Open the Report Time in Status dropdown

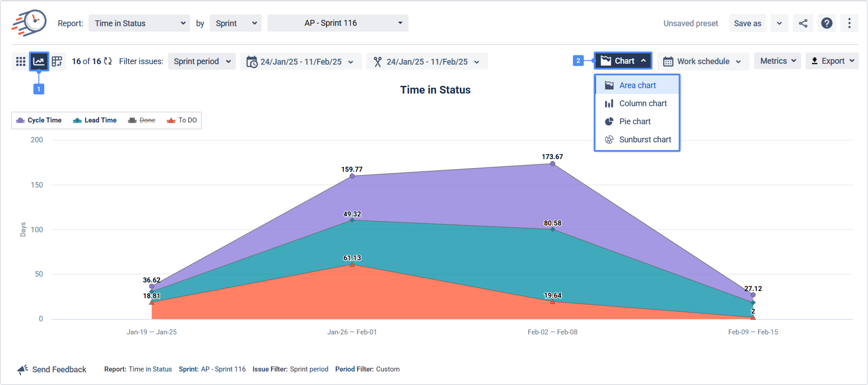point(139,23)
